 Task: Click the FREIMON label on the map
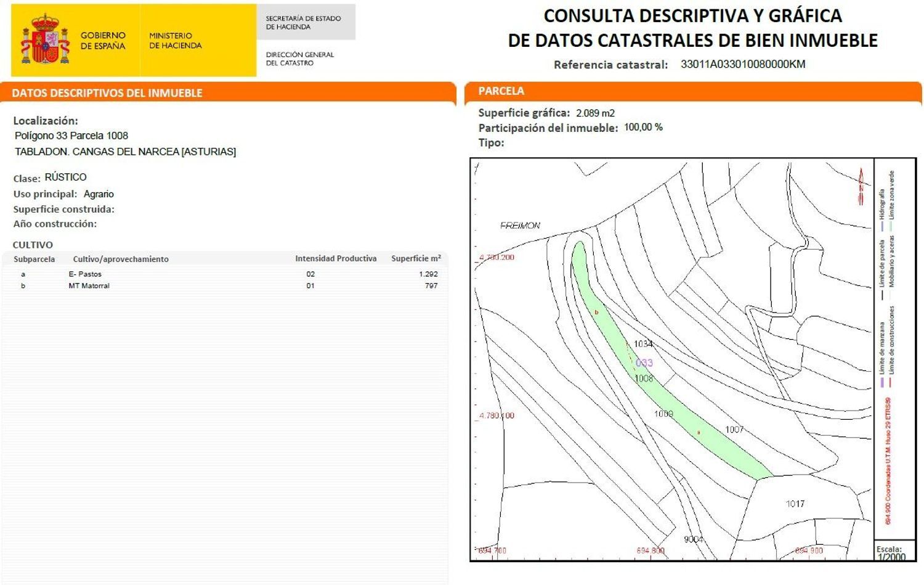click(x=519, y=225)
